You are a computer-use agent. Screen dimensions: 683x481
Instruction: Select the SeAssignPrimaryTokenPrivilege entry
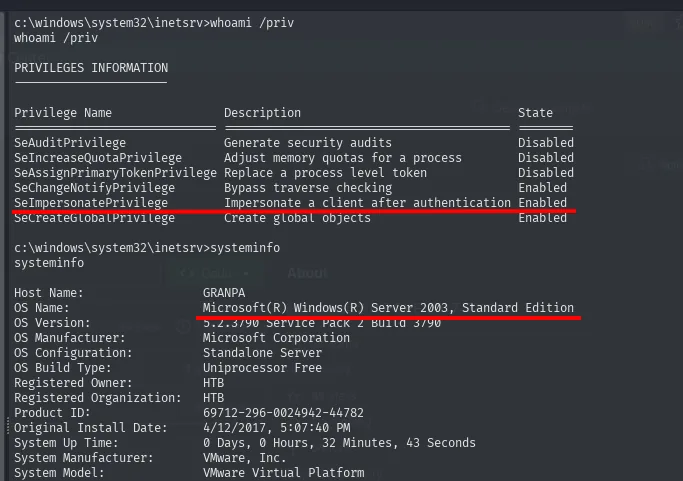coord(115,173)
